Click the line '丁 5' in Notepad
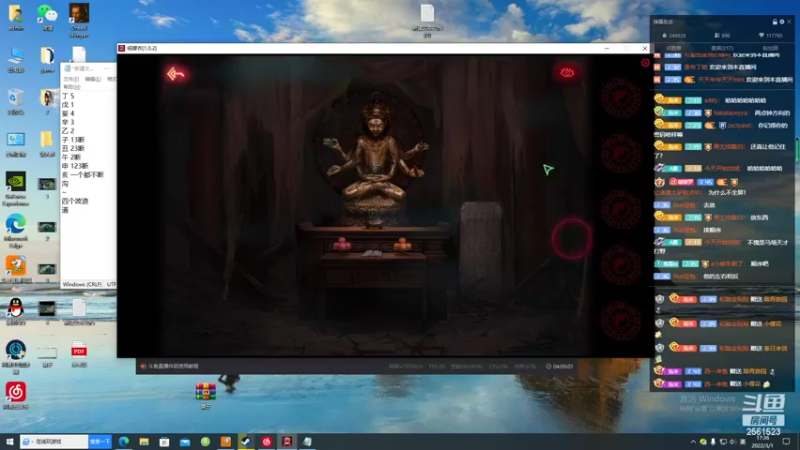This screenshot has width=800, height=450. tap(68, 96)
